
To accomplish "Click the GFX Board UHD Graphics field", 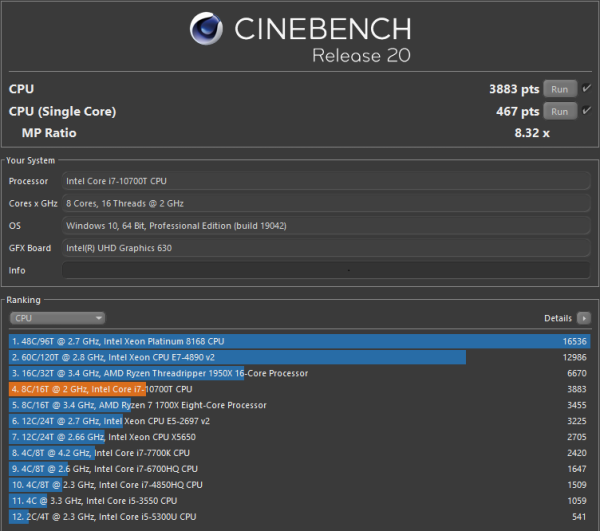I will 326,248.
